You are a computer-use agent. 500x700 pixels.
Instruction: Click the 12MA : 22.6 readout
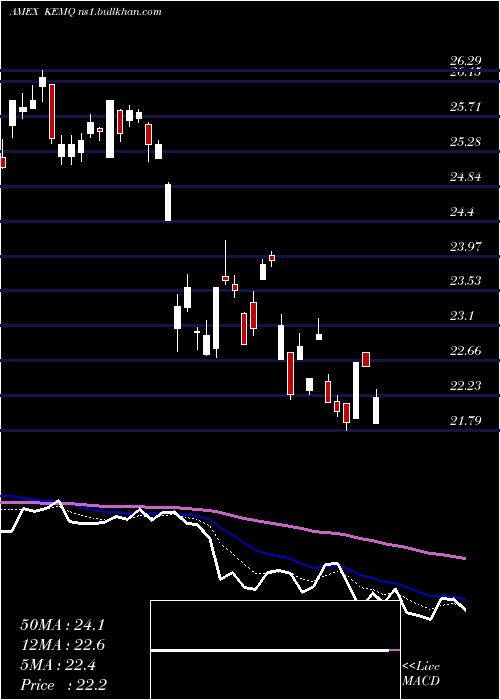pyautogui.click(x=62, y=645)
